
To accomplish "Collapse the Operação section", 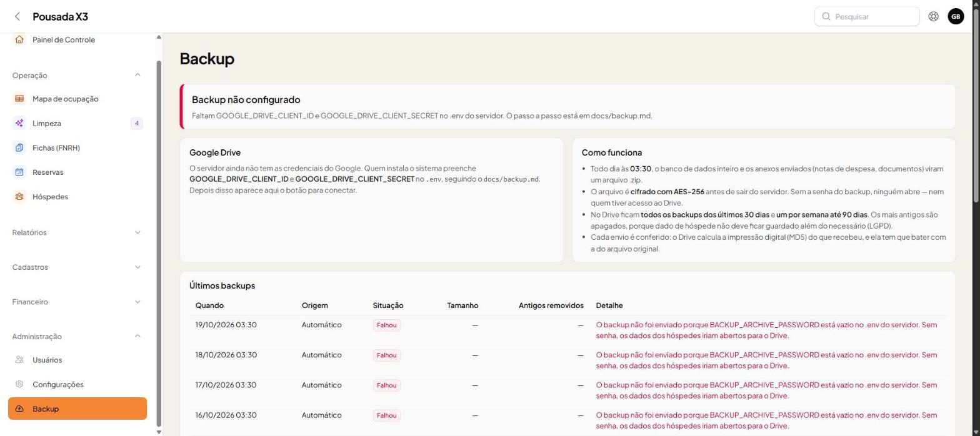I will 137,75.
